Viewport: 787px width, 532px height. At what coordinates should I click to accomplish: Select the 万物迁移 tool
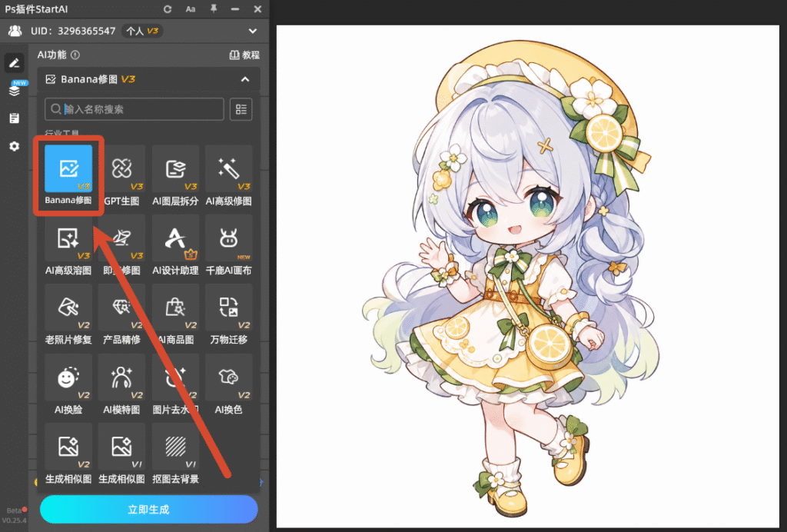[x=228, y=308]
